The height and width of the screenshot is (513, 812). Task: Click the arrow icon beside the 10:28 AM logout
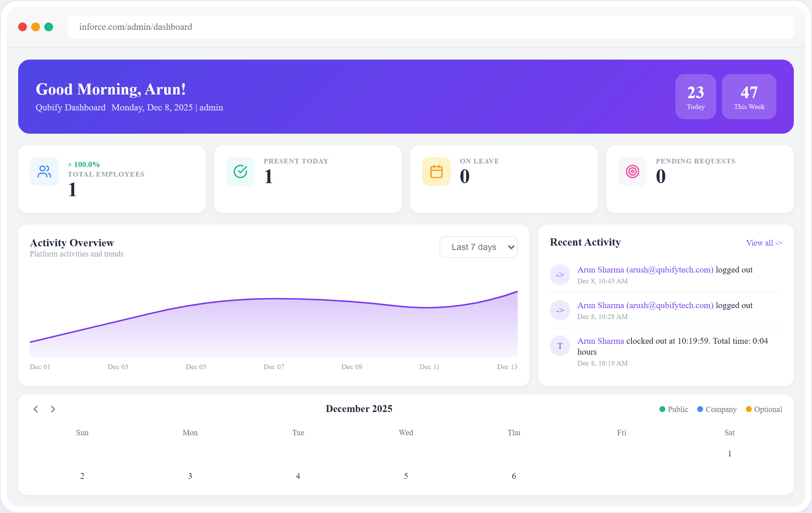(x=560, y=310)
